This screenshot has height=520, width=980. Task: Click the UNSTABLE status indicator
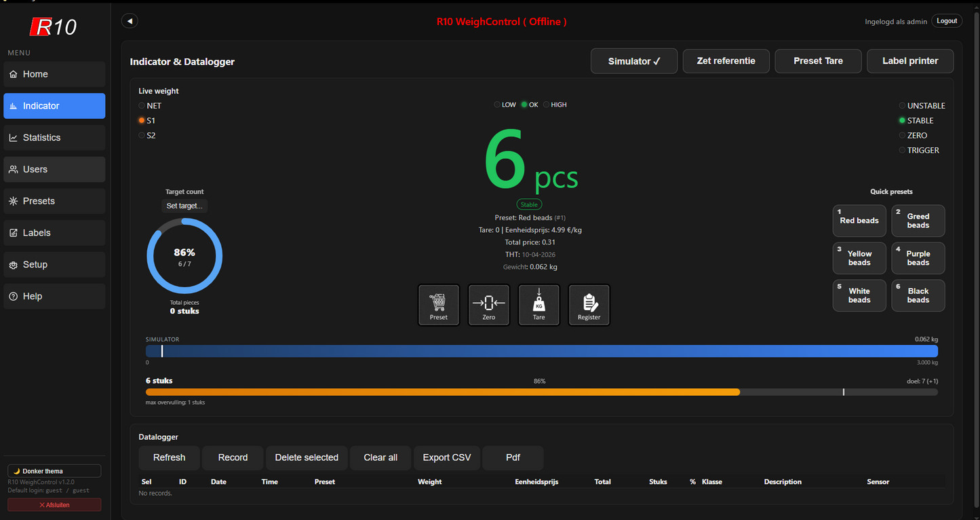[x=922, y=106]
